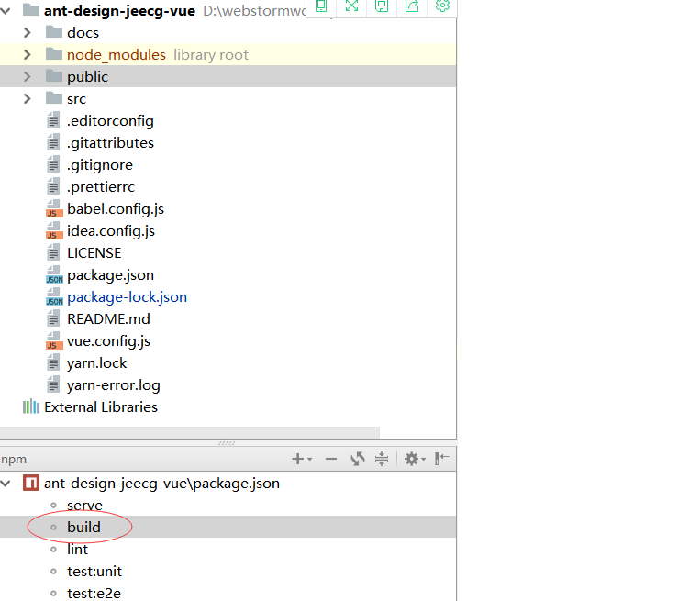Select the test:e2e npm script
Screen dimensions: 700x601
pyautogui.click(x=94, y=593)
